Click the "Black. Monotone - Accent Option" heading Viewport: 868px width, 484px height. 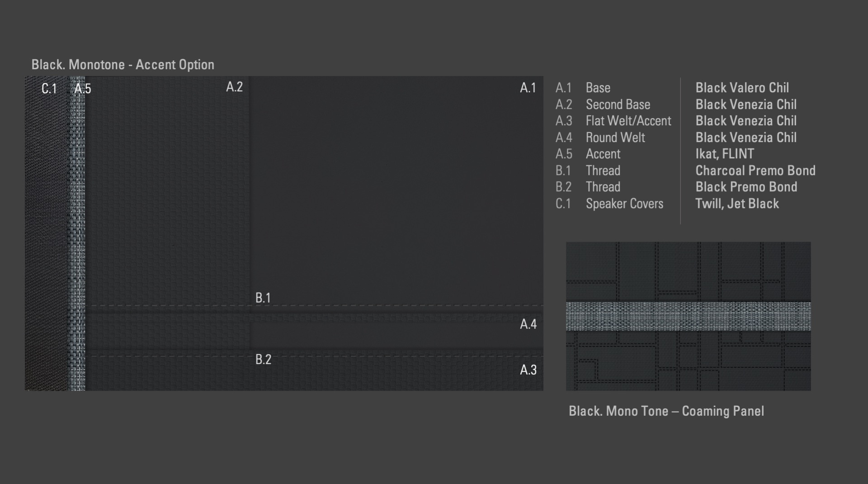[x=123, y=65]
